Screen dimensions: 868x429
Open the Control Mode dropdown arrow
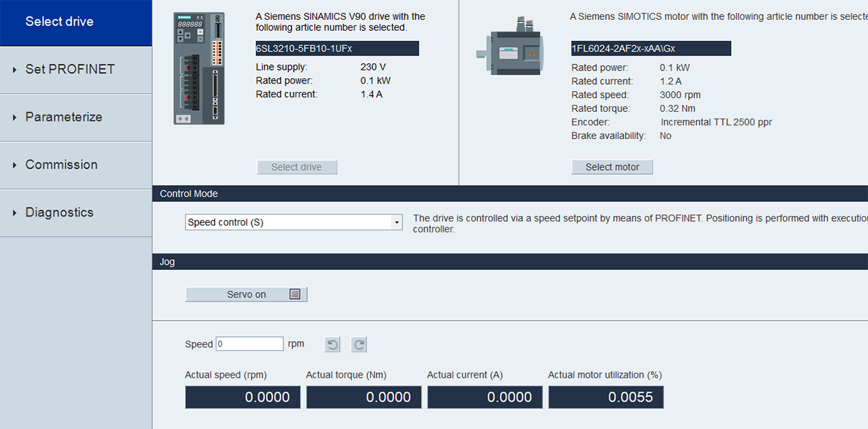[396, 223]
